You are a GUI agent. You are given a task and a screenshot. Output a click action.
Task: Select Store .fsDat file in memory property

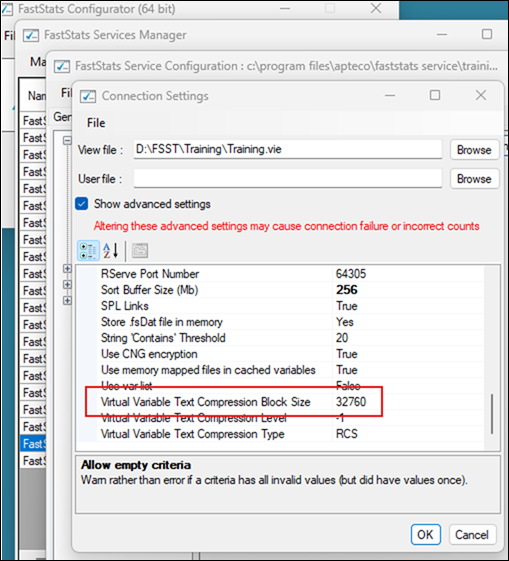(162, 322)
